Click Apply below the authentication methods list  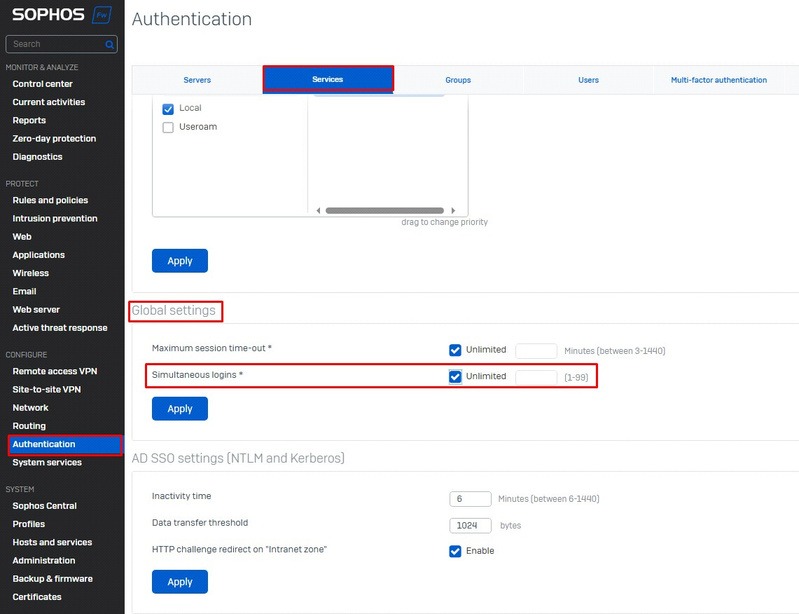(180, 261)
